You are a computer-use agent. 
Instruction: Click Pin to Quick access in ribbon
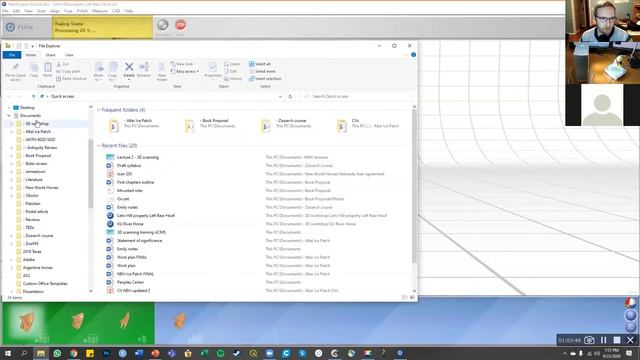point(16,72)
